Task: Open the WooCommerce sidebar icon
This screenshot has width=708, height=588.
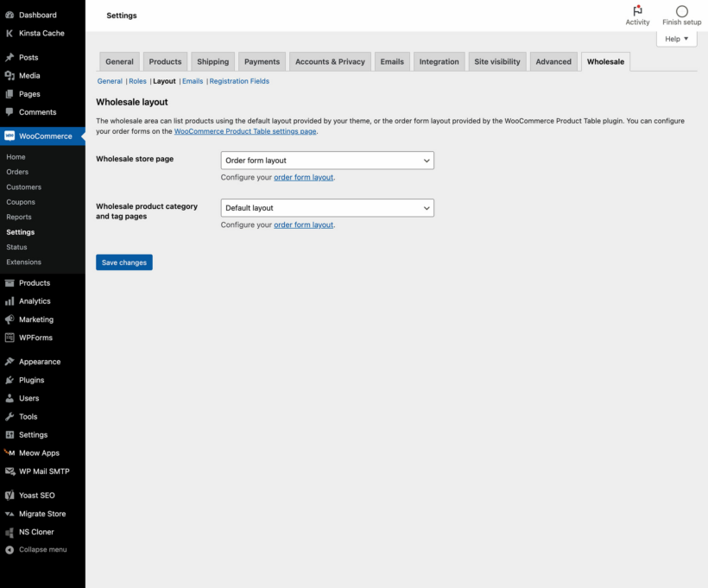Action: 9,136
